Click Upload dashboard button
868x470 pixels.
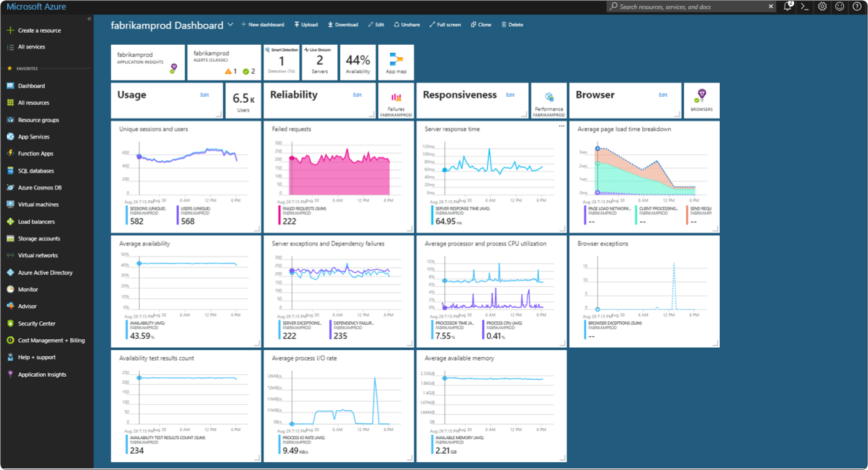(x=306, y=25)
